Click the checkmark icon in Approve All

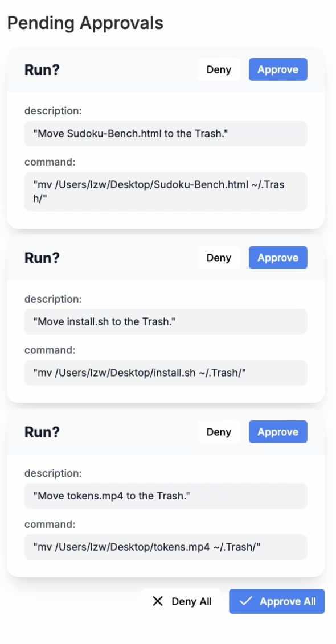[x=245, y=601]
